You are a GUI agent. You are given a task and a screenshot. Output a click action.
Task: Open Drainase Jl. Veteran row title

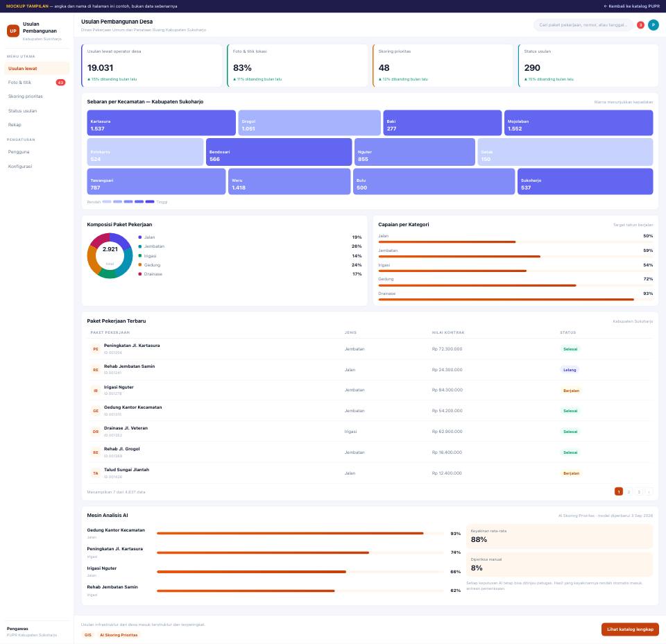pos(126,428)
